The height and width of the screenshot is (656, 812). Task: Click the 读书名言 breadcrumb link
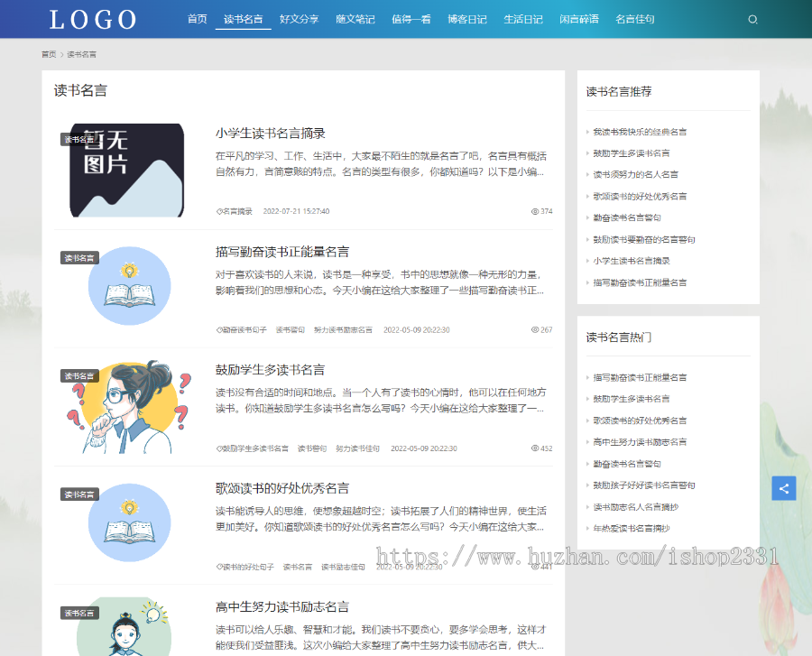(81, 54)
